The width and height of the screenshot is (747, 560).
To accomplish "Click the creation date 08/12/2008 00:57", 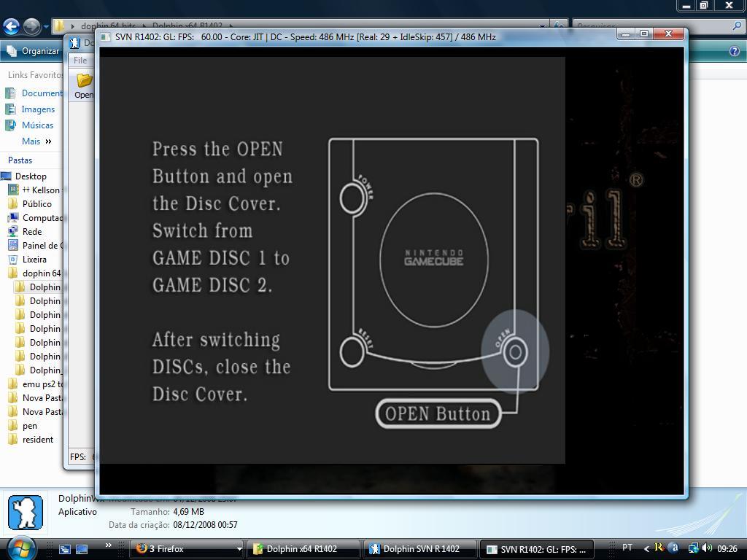I will (x=205, y=525).
